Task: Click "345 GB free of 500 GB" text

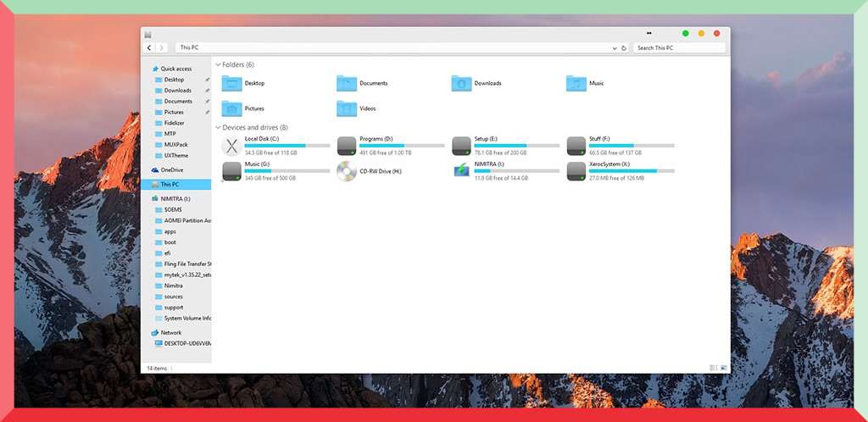Action: (x=270, y=178)
